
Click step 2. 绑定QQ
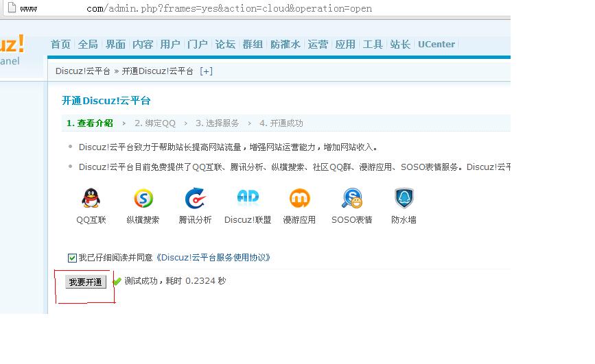(x=155, y=123)
